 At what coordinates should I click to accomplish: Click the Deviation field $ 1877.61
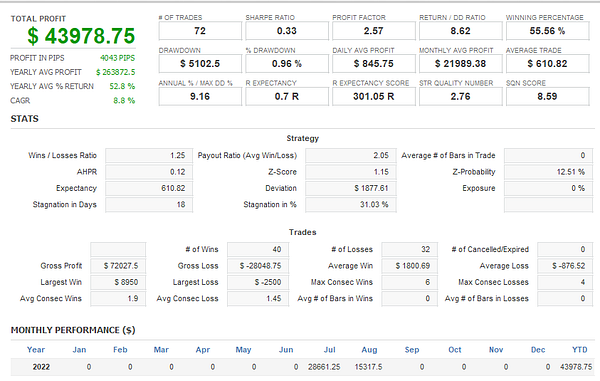(x=351, y=189)
